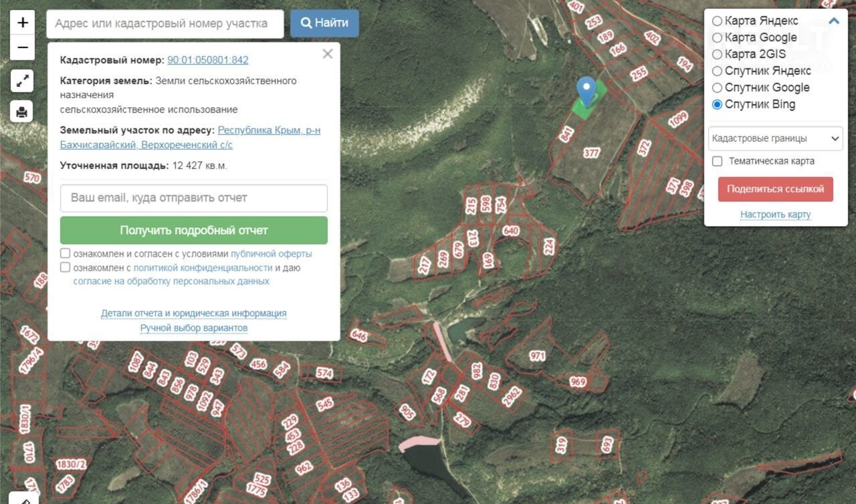
Task: Open cadastral number 90:01:050801:842 link
Action: [208, 60]
